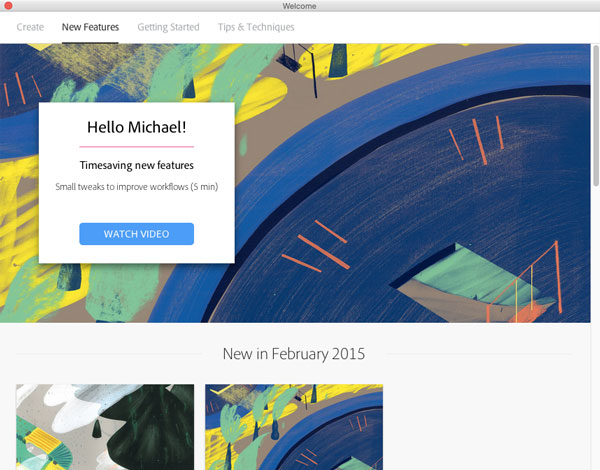The height and width of the screenshot is (470, 600).
Task: Open the Getting Started tab
Action: coord(168,27)
